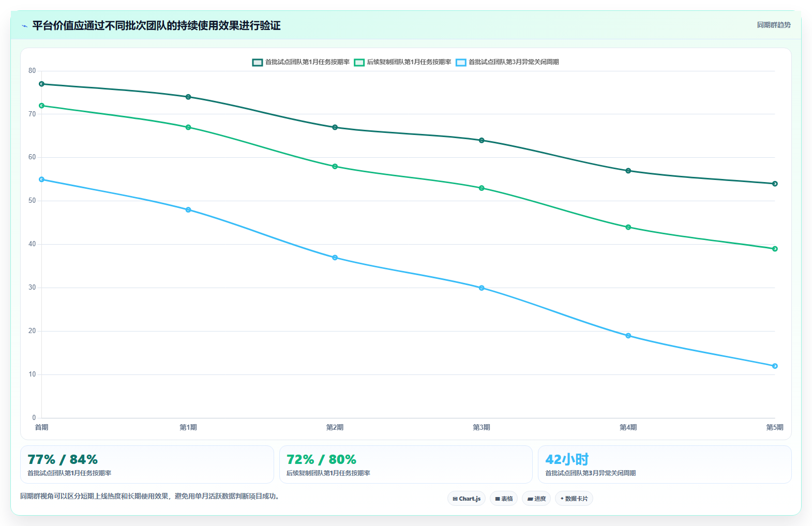
Task: Click the 77% / 84% metric card
Action: pyautogui.click(x=147, y=464)
